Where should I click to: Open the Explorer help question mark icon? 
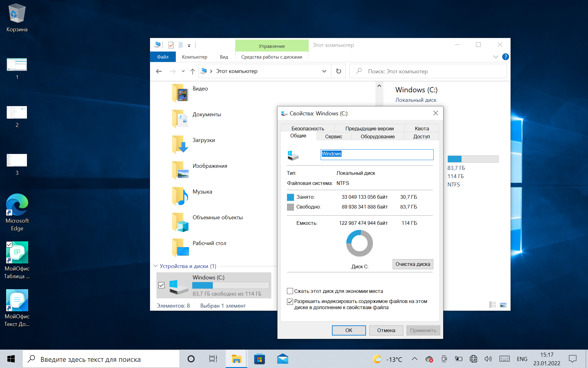click(506, 57)
